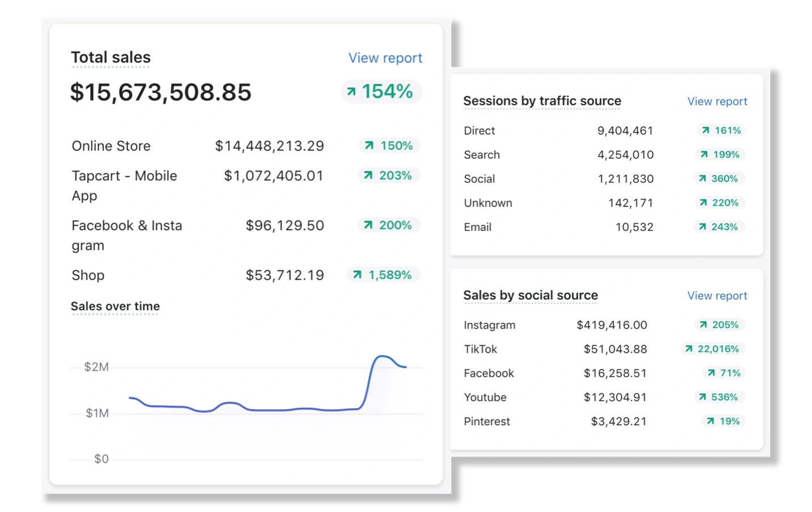Click the Online Store 150% trend arrow
The width and height of the screenshot is (812, 512).
[369, 146]
